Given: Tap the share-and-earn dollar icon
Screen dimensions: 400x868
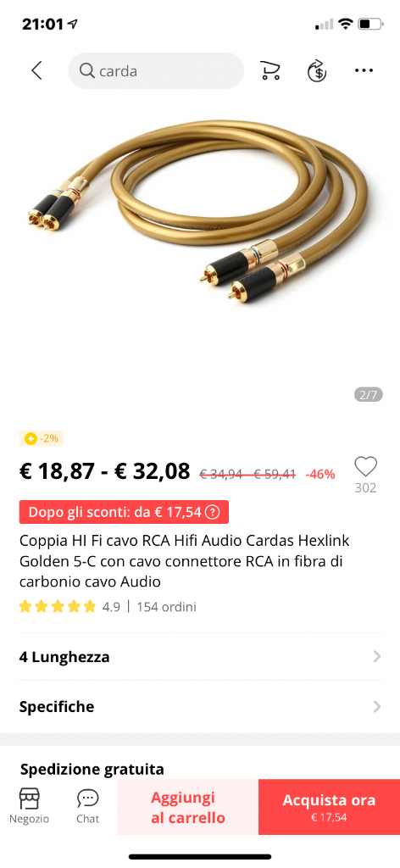Looking at the screenshot, I should click(316, 71).
